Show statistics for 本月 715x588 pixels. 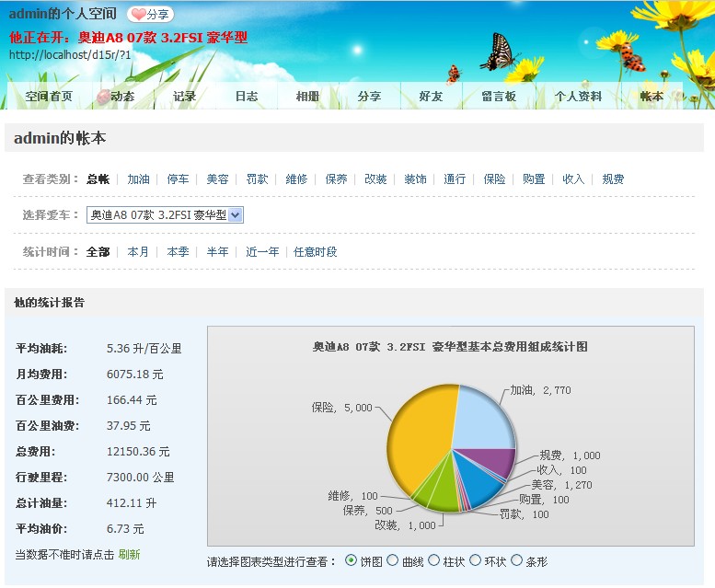point(138,251)
